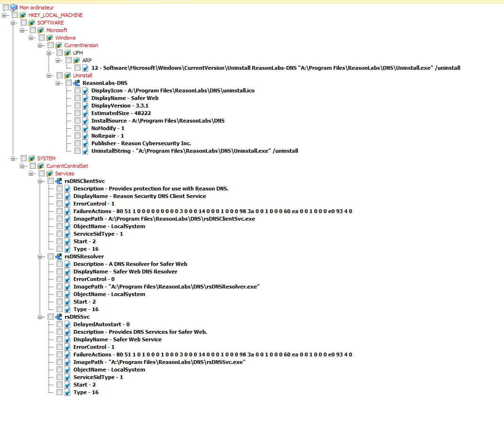The height and width of the screenshot is (437, 504).
Task: Click the Publisher value icon
Action: (x=85, y=143)
